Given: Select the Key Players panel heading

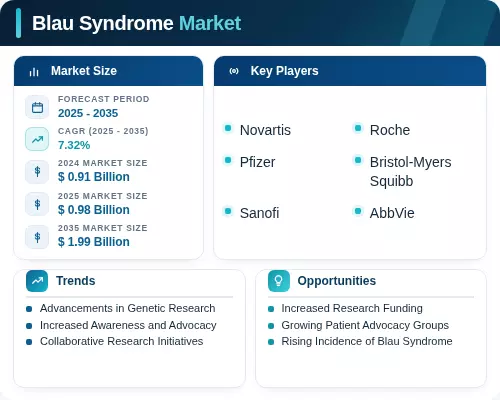Looking at the screenshot, I should click(x=284, y=71).
